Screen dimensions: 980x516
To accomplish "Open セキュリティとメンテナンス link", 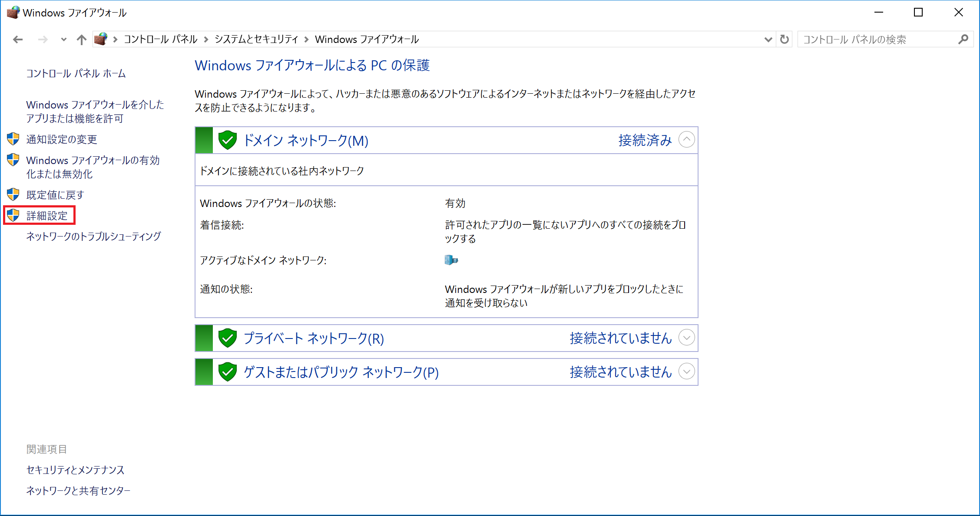I will click(76, 470).
